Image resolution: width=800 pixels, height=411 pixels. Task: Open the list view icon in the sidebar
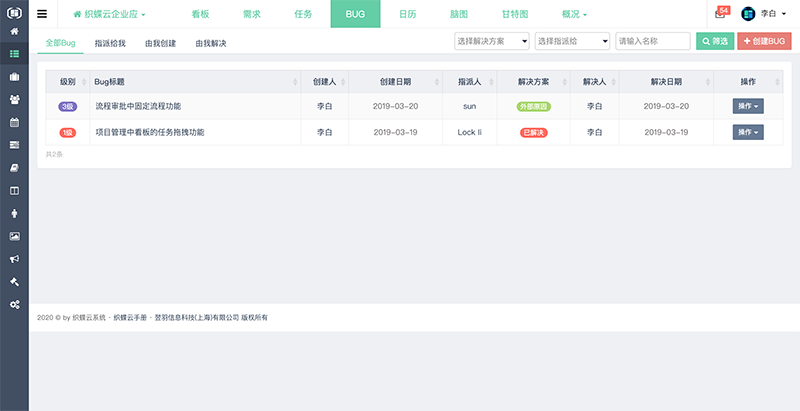pos(14,54)
